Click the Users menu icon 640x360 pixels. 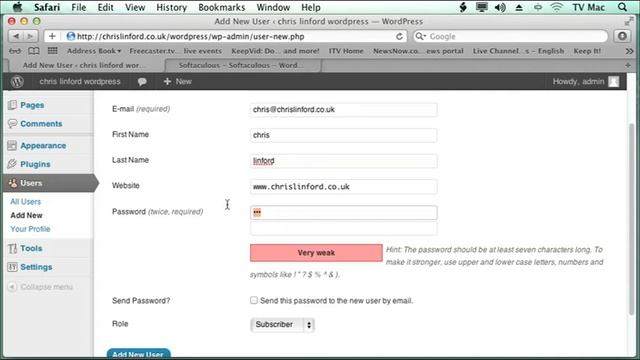coord(13,183)
